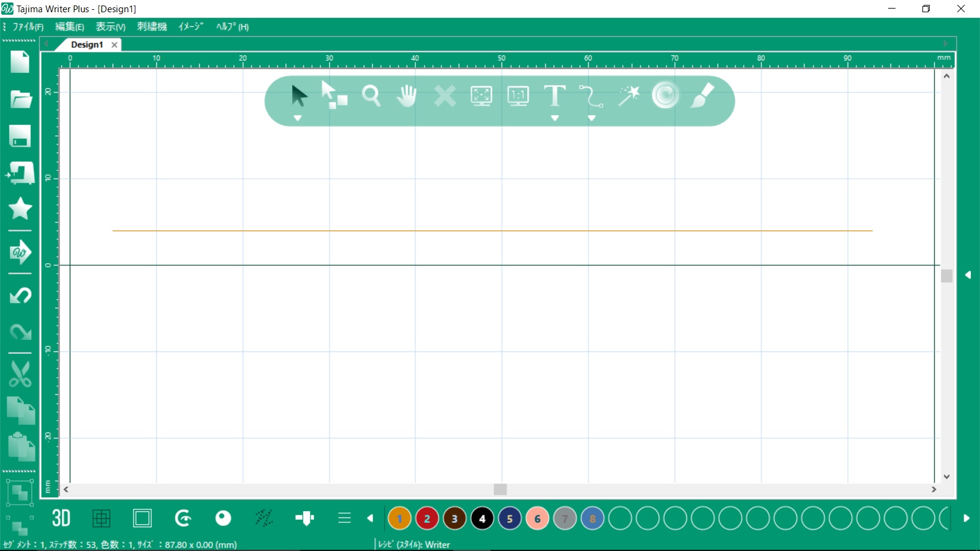Send design to embroidery machine icon
Viewport: 980px width, 551px height.
click(x=20, y=173)
